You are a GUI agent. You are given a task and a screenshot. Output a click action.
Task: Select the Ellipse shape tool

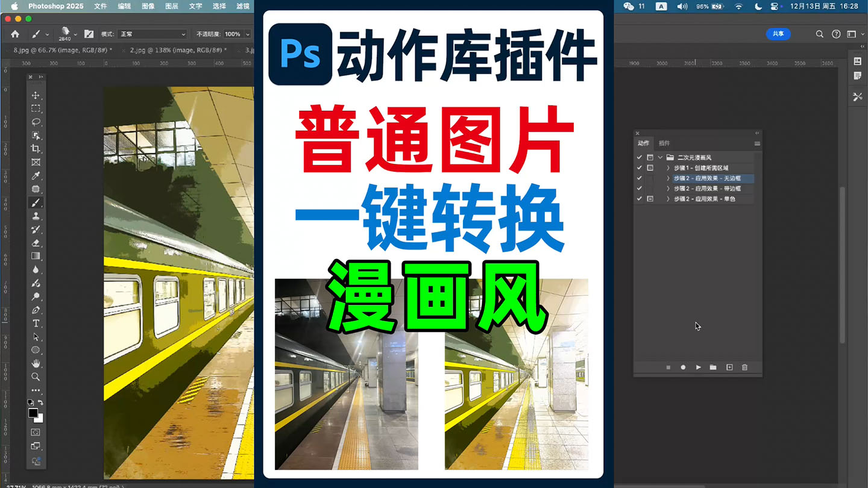click(36, 350)
